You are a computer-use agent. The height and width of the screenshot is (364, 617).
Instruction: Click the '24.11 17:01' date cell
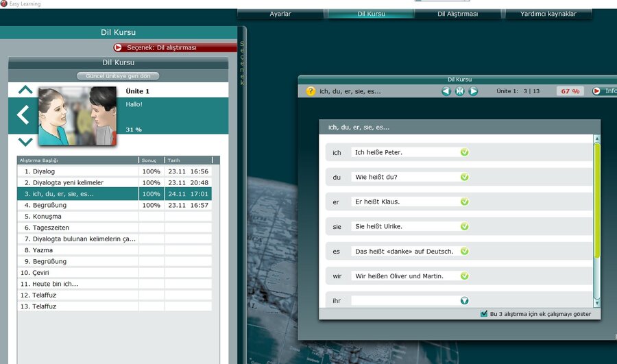pyautogui.click(x=188, y=194)
